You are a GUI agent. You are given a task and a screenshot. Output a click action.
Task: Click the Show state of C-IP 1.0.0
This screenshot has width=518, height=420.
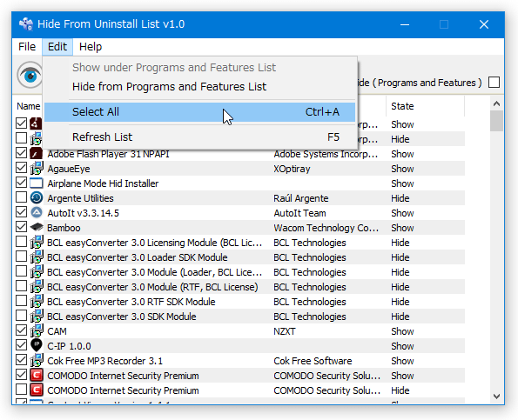click(402, 346)
